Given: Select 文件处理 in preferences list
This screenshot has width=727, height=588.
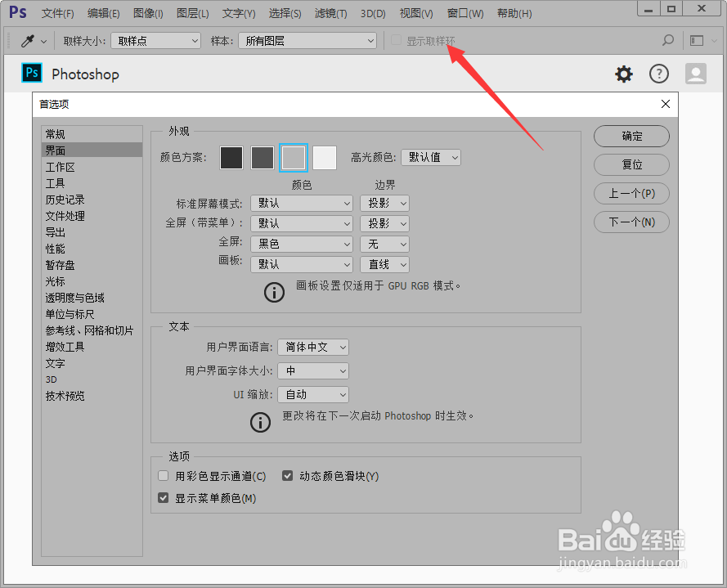Looking at the screenshot, I should pos(92,216).
